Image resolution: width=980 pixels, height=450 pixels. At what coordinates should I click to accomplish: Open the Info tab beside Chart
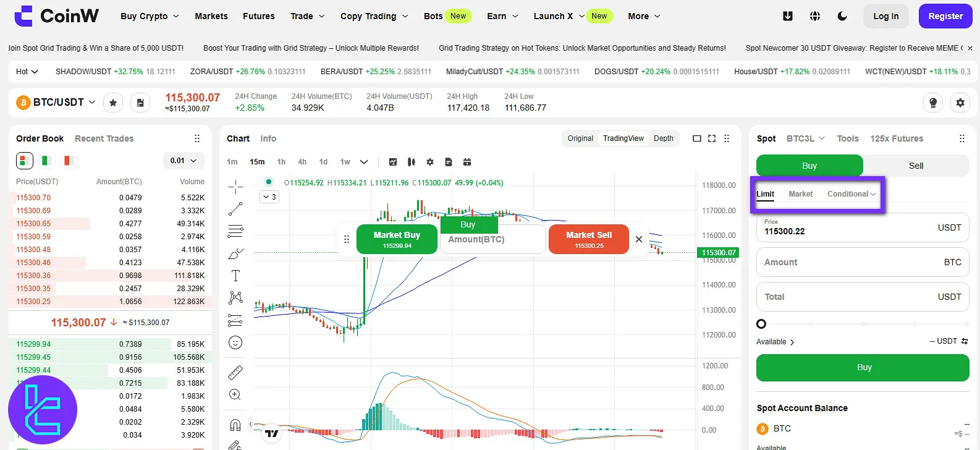click(x=268, y=138)
